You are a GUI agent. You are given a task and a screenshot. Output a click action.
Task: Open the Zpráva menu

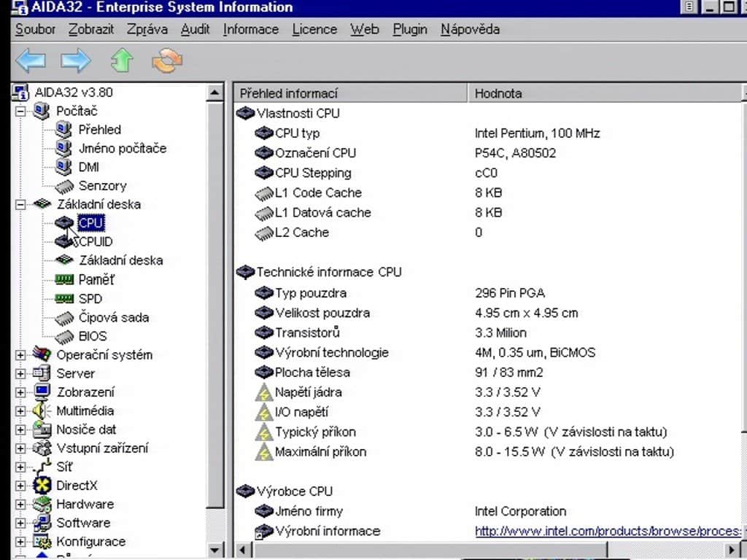147,29
